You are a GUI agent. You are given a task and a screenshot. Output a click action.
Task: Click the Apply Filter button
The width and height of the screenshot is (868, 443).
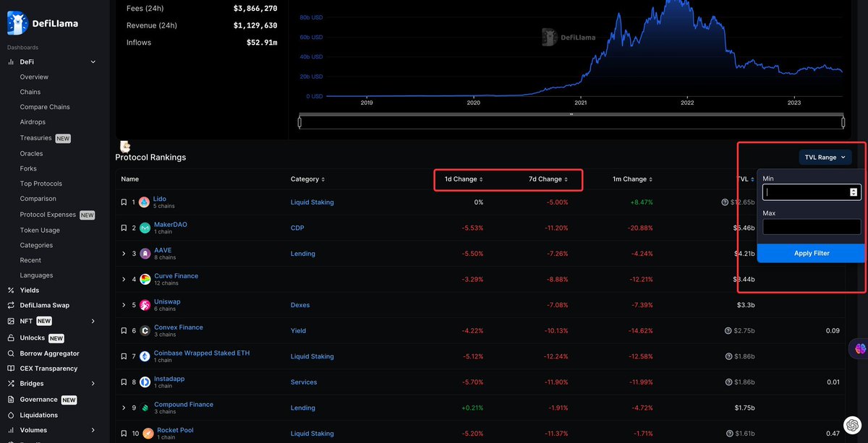[x=812, y=253]
